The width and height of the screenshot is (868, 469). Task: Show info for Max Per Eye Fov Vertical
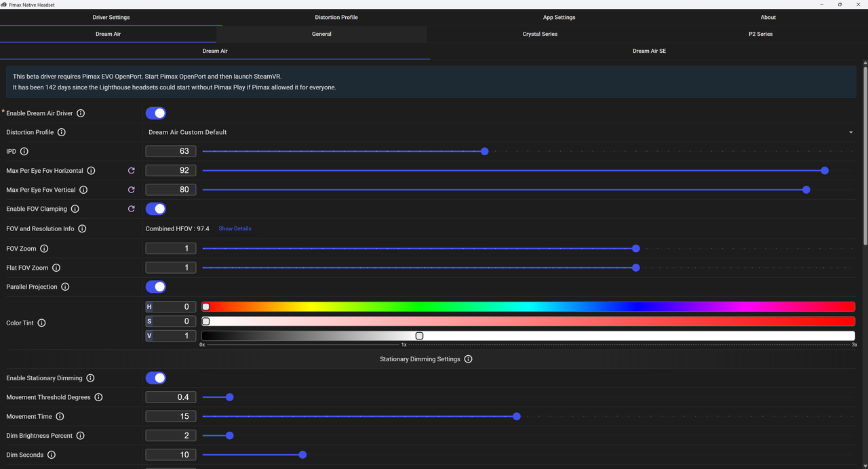click(x=83, y=190)
